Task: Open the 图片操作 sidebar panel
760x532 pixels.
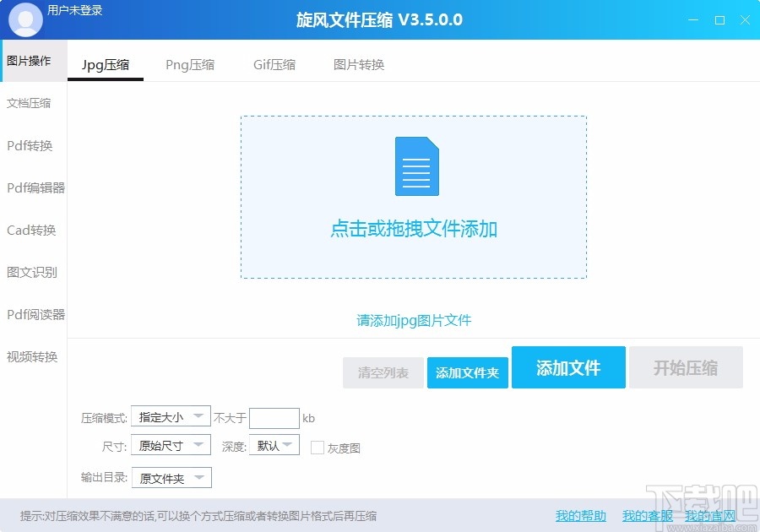Action: coord(32,60)
